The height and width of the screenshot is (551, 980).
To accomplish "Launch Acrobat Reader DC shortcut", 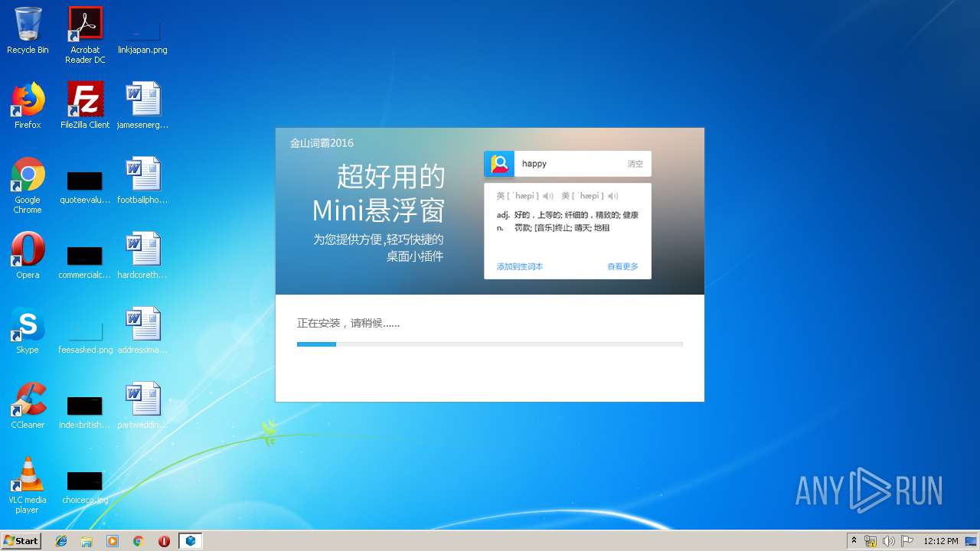I will click(85, 35).
